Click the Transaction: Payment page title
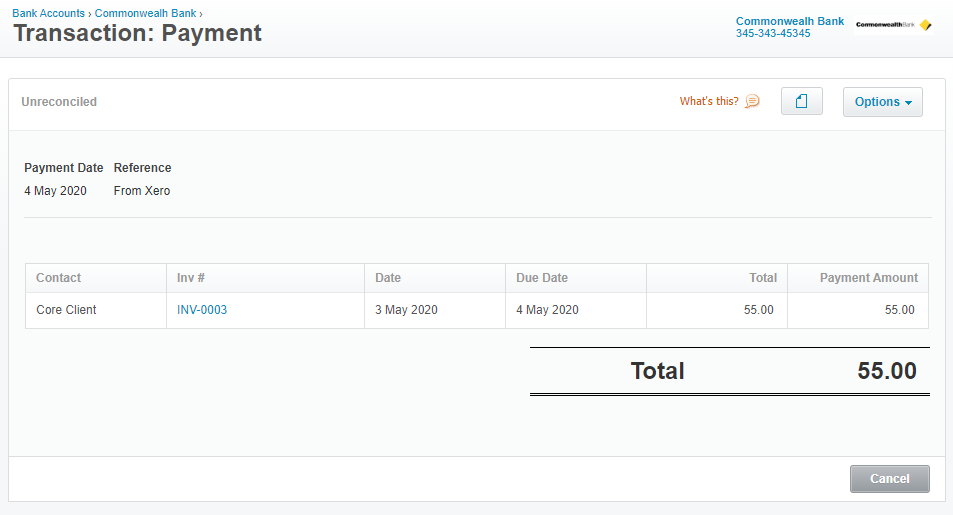The width and height of the screenshot is (953, 515). (137, 33)
